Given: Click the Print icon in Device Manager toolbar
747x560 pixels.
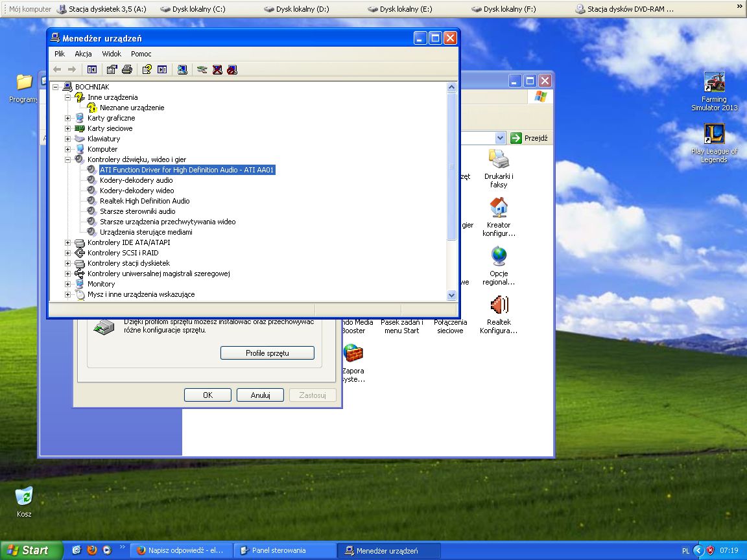Looking at the screenshot, I should pos(126,69).
